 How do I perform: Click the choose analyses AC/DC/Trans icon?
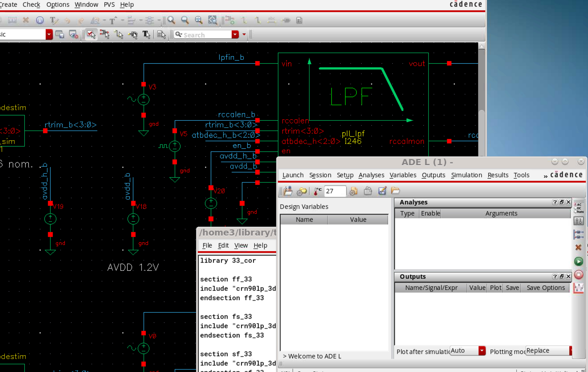[579, 208]
